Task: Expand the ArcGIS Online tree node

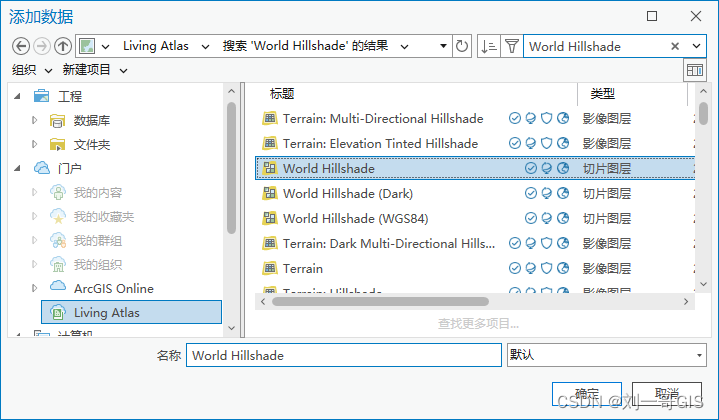Action: pos(35,288)
